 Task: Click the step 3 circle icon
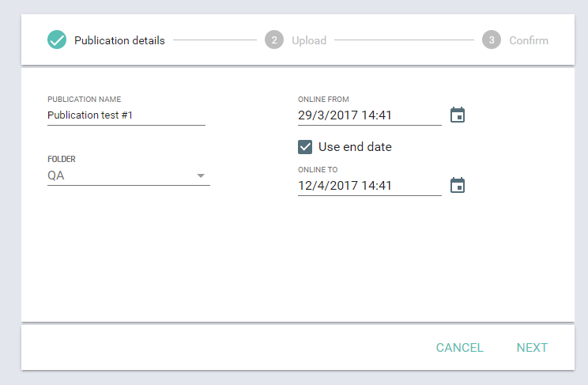click(492, 40)
